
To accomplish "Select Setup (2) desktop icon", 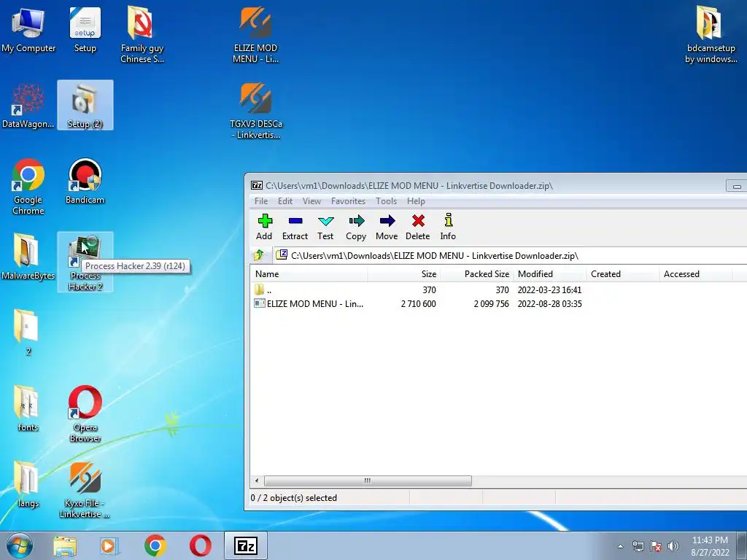I will coord(85,105).
